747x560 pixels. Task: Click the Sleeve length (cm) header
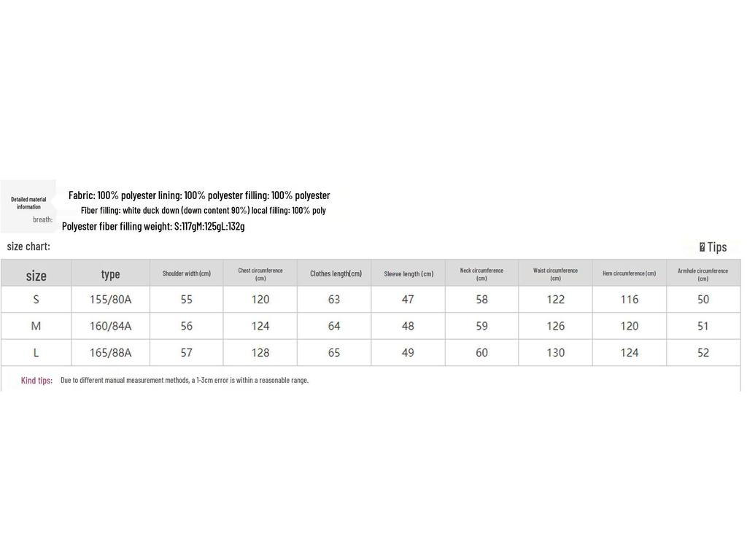coord(409,274)
